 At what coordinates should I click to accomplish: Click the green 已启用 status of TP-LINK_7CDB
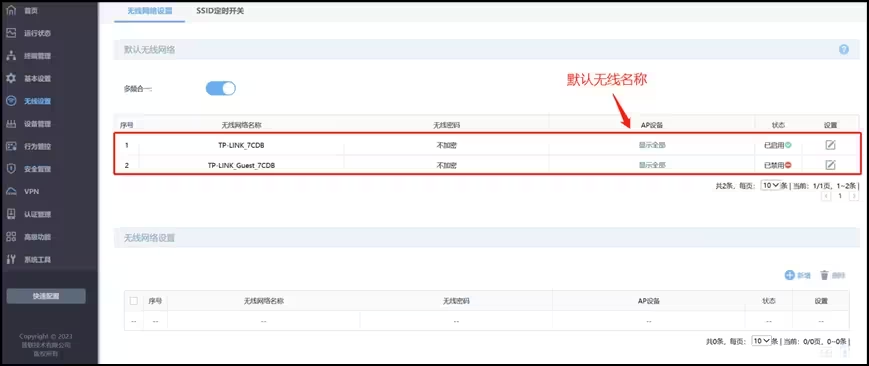point(778,145)
